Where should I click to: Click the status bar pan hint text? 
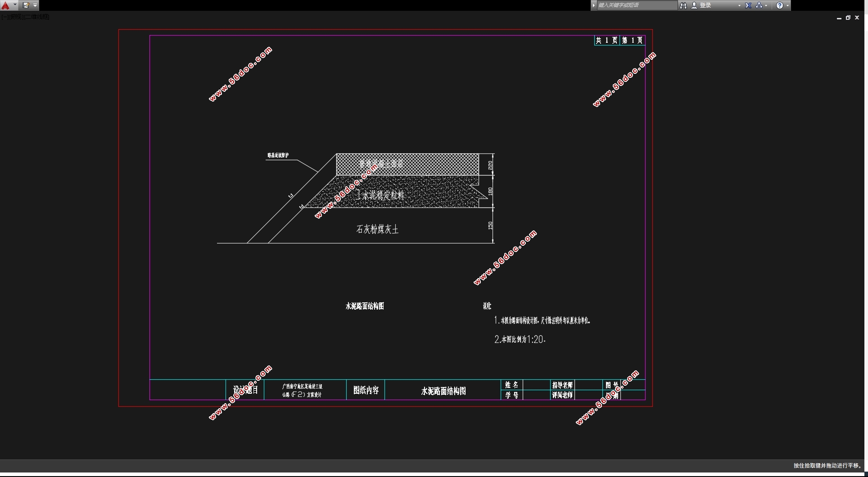coord(828,466)
